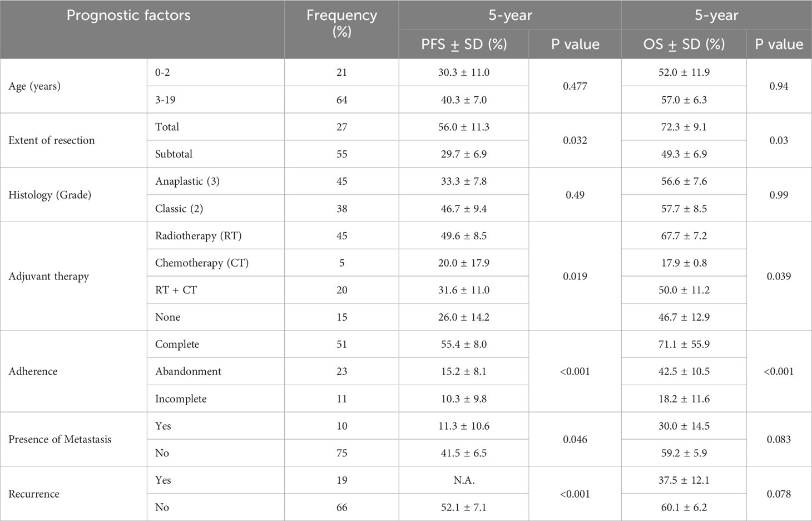Click the Radiotherapy (RT) row cell
The image size is (812, 521).
pos(199,236)
